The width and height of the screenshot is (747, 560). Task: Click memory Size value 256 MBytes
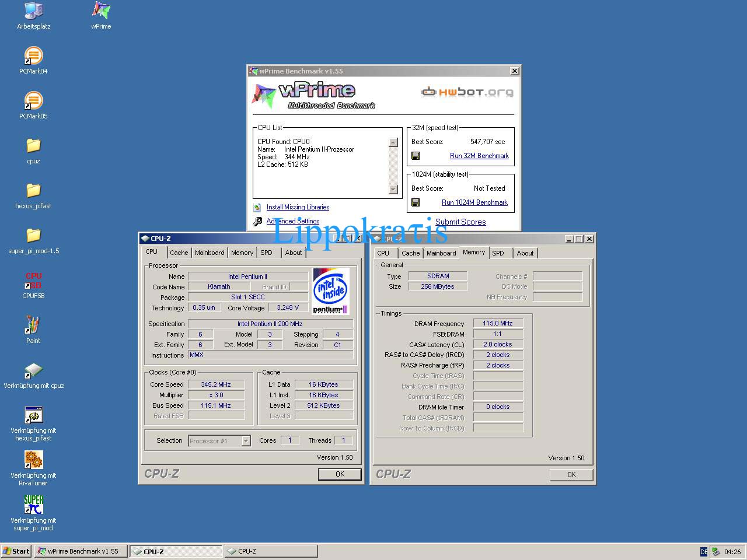(x=438, y=286)
